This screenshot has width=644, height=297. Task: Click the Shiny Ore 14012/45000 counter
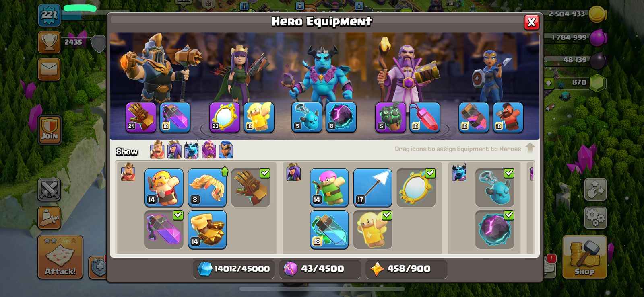tap(233, 269)
